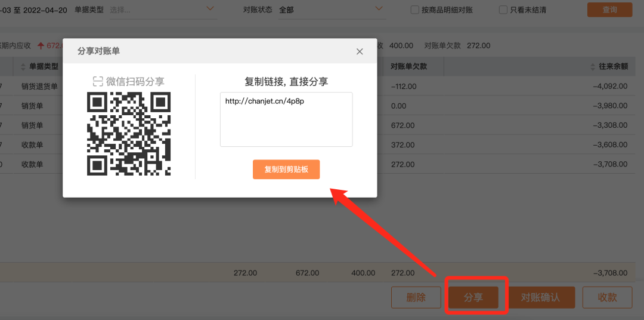Open the 对账状态 dropdown showing 全部

379,9
